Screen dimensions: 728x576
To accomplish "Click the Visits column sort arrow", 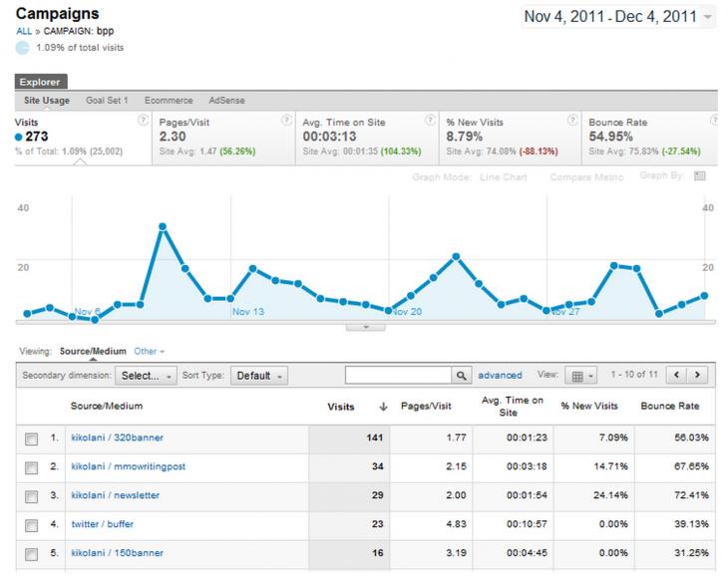I will (383, 407).
